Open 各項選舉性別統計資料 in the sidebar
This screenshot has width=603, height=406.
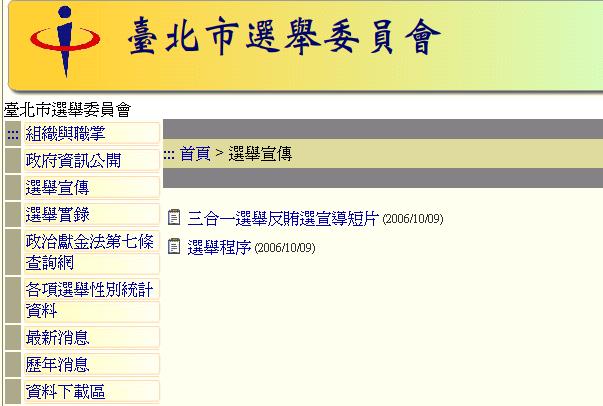pyautogui.click(x=90, y=300)
